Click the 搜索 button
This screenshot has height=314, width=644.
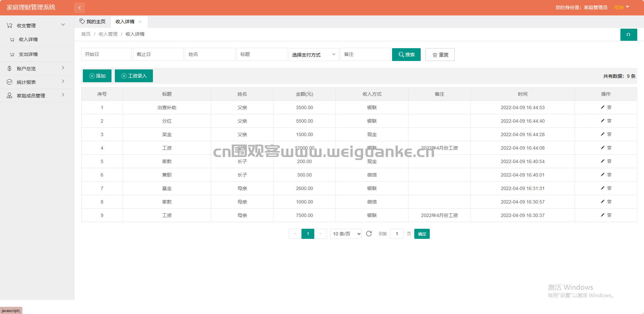tap(406, 55)
